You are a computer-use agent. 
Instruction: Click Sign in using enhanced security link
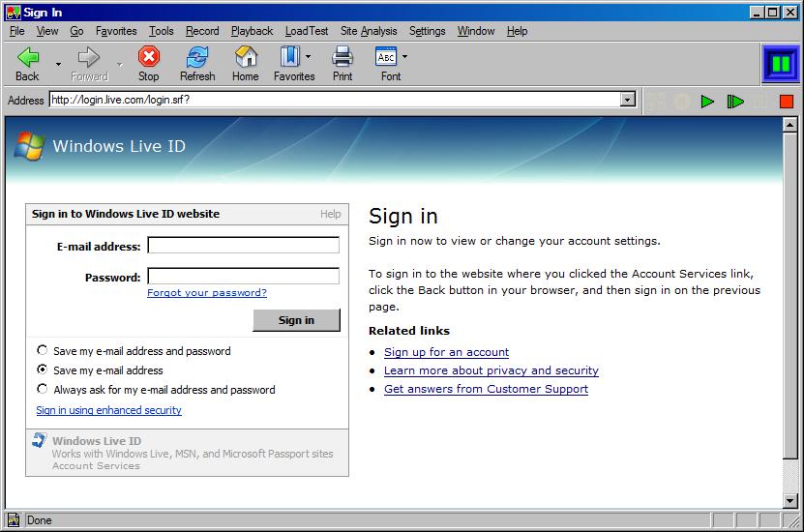coord(108,410)
